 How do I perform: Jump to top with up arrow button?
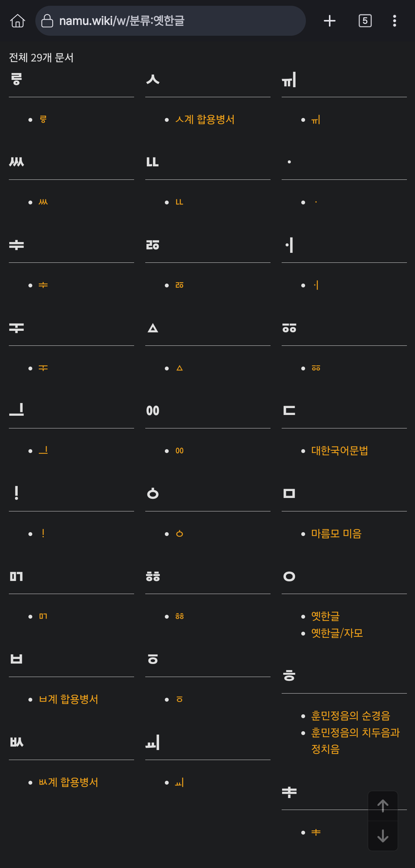click(x=383, y=806)
